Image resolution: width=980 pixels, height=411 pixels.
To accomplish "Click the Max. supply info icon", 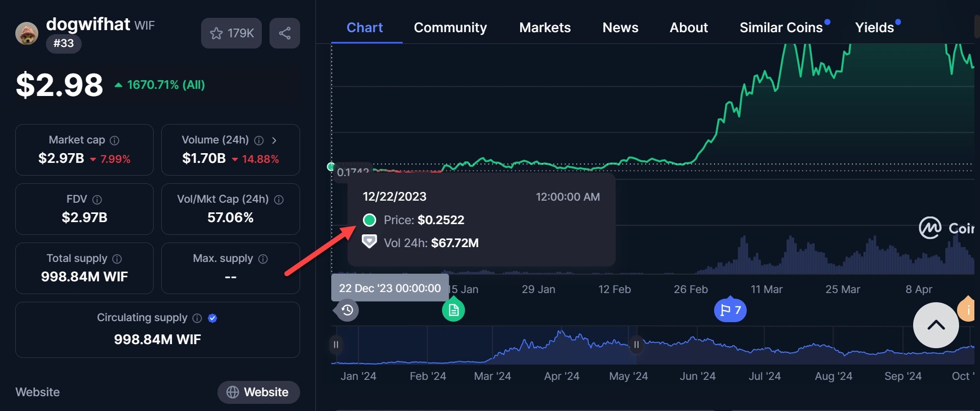I will (x=263, y=259).
